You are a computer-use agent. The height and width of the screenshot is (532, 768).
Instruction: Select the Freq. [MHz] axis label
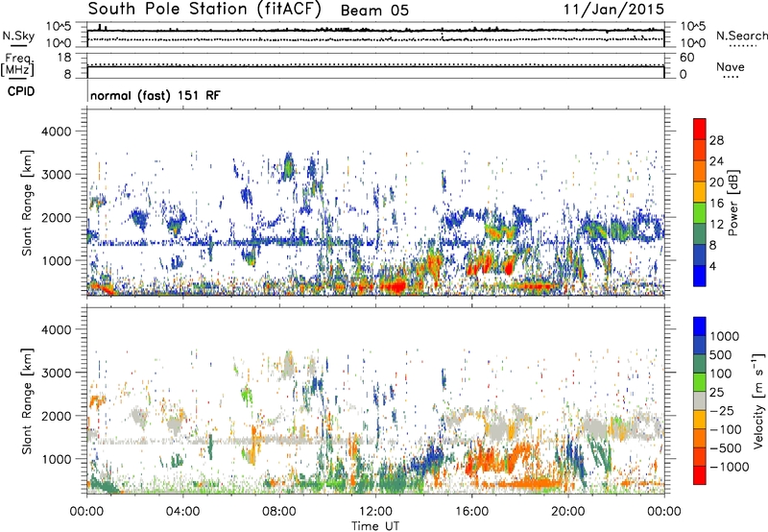coord(17,64)
